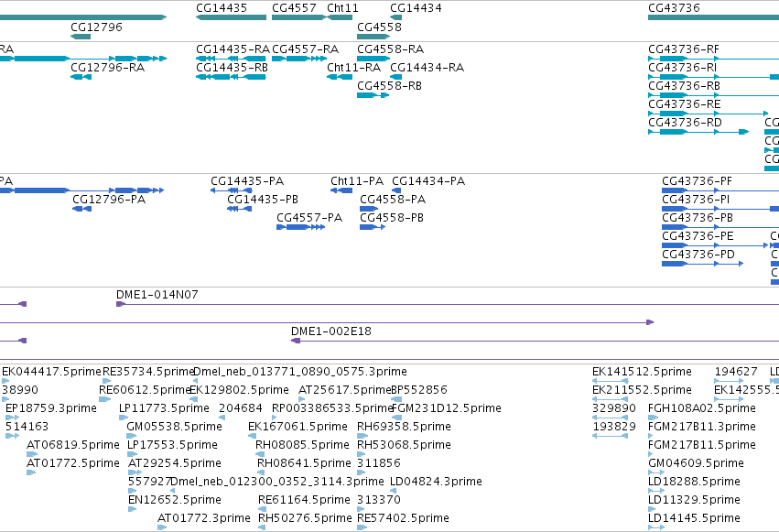Click the DME1-014N07 clone label
Image resolution: width=779 pixels, height=532 pixels.
tap(157, 295)
